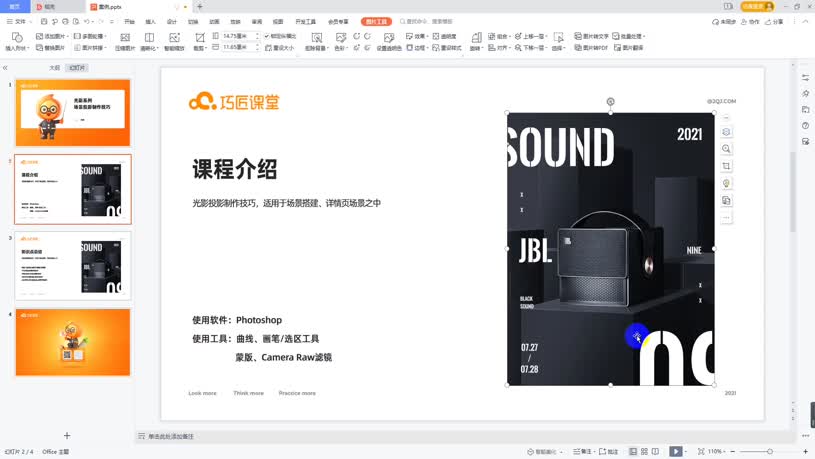Click the Not Synced cloud button
Image resolution: width=815 pixels, height=459 pixels.
tap(724, 21)
